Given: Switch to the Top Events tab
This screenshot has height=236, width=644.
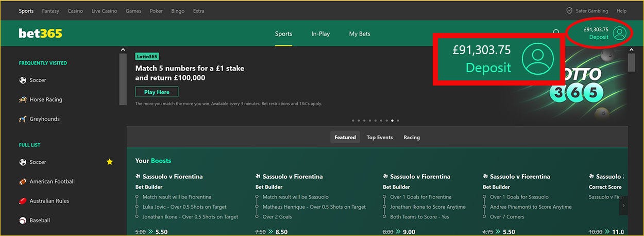Looking at the screenshot, I should pyautogui.click(x=380, y=138).
